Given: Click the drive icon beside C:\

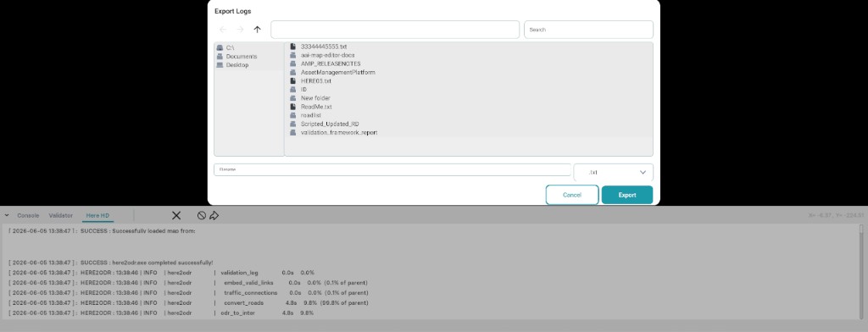Looking at the screenshot, I should click(220, 48).
